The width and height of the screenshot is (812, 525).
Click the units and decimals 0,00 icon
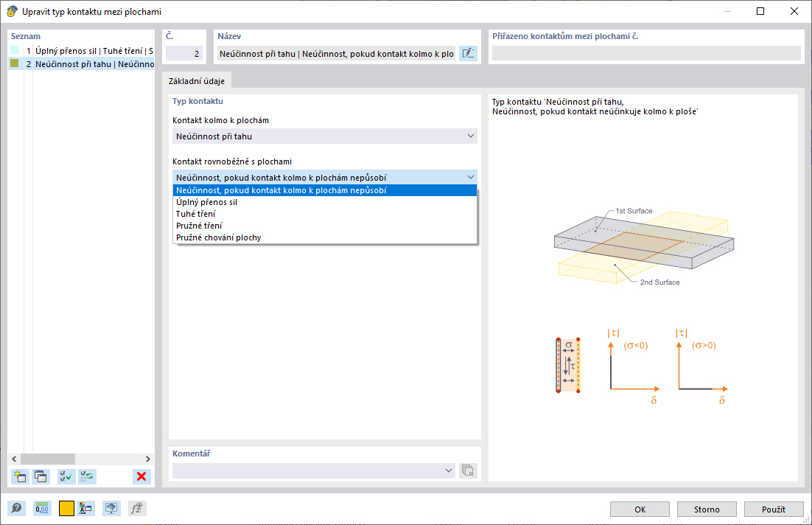click(42, 509)
